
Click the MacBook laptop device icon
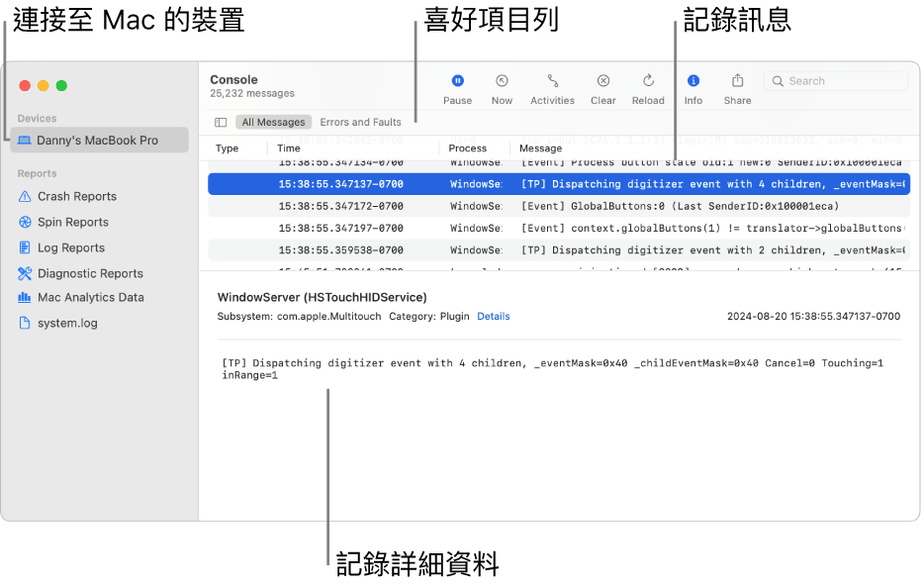[x=24, y=141]
